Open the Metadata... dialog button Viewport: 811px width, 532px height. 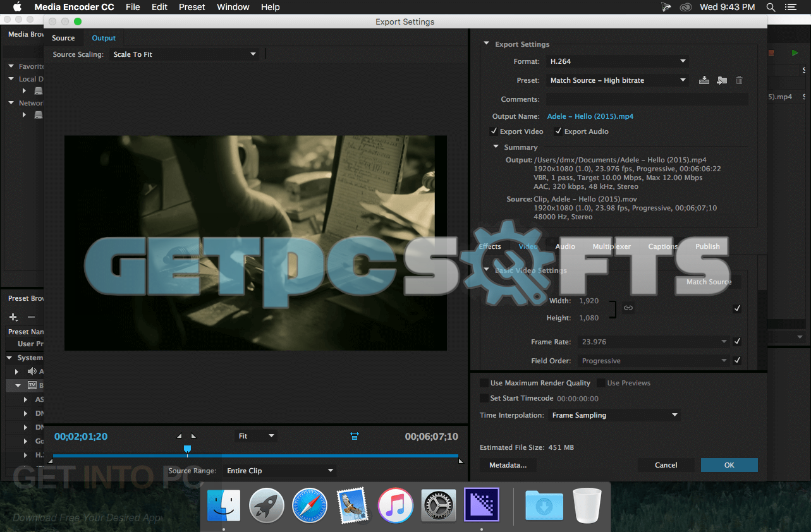pyautogui.click(x=508, y=465)
